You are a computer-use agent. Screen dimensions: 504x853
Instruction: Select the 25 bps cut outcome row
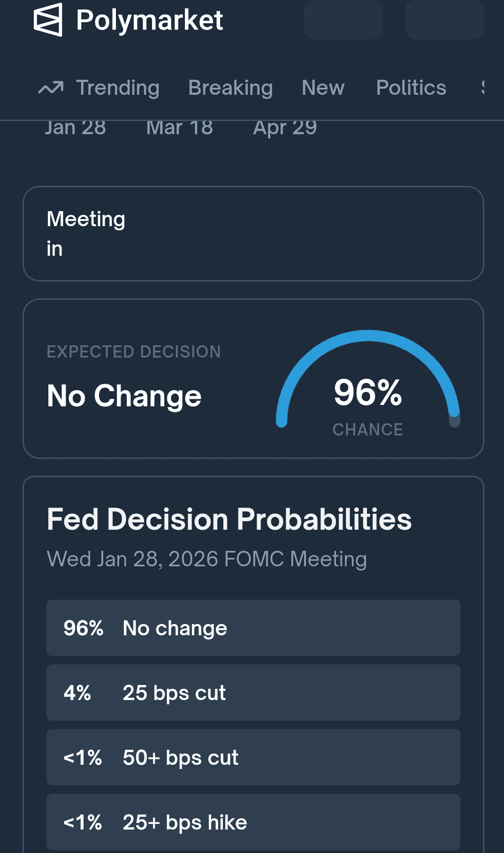click(x=253, y=693)
